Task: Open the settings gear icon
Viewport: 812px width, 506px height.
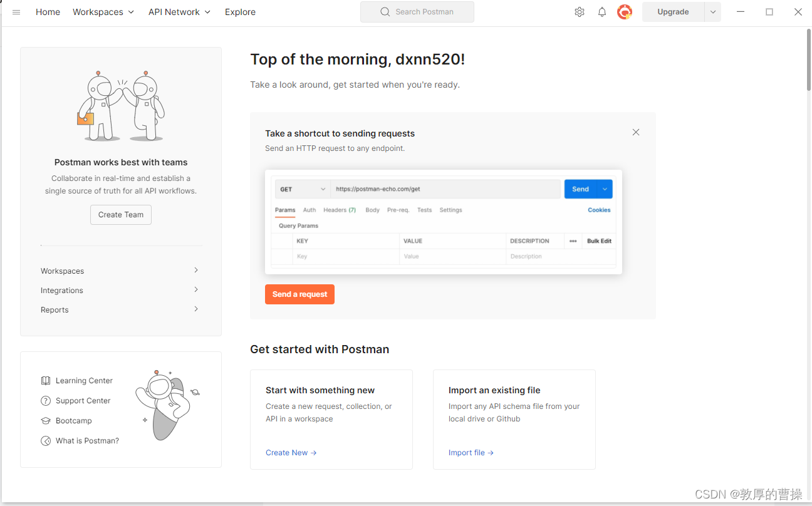Action: (x=580, y=12)
